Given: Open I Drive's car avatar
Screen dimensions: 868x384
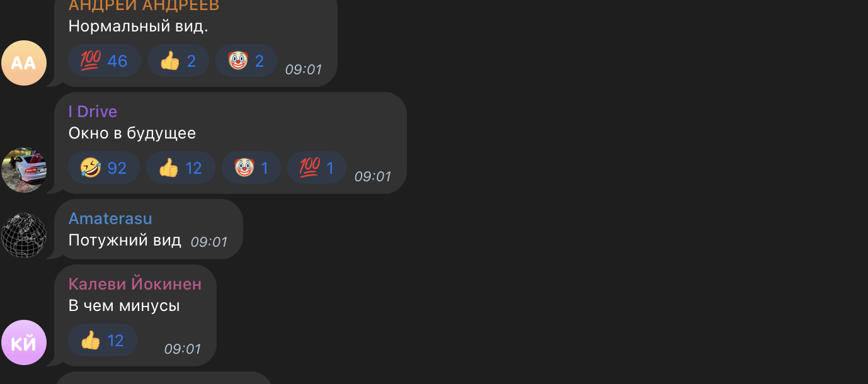Looking at the screenshot, I should pos(24,170).
